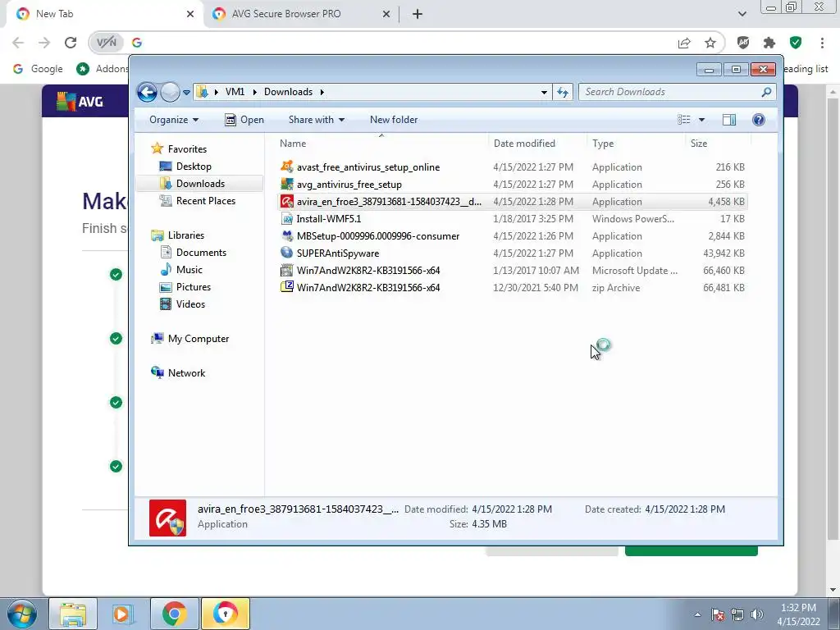Open the view options dropdown arrow
Screen dimensions: 840x630
[701, 120]
